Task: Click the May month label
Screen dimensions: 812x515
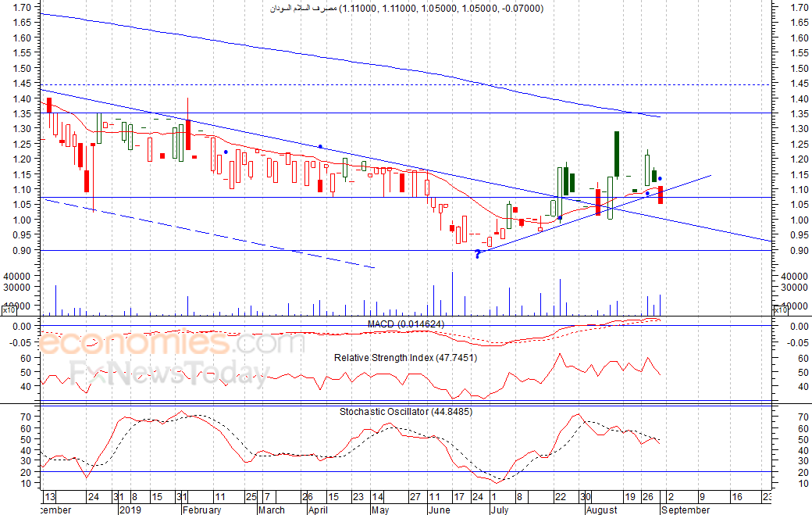Action: click(380, 510)
